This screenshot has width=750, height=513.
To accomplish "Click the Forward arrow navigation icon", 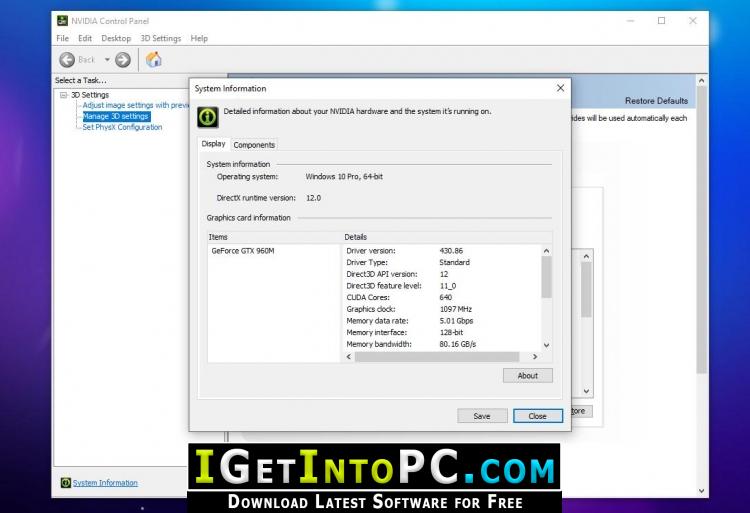I will (123, 60).
